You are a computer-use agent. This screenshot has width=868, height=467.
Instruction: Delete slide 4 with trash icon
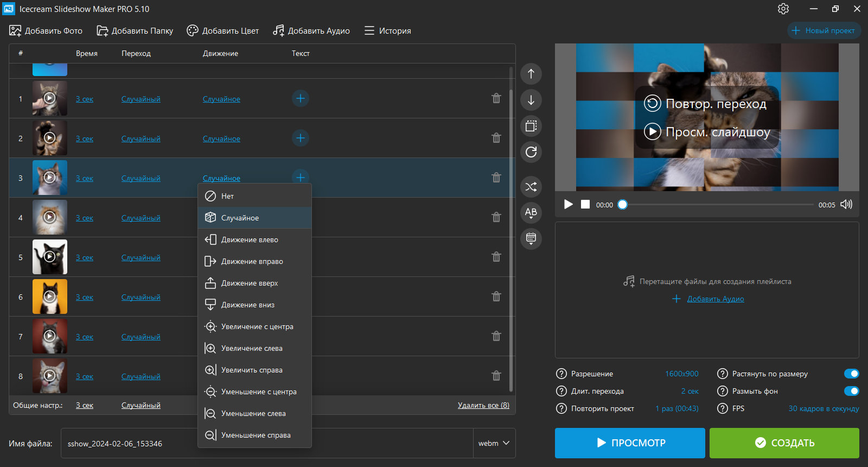tap(496, 217)
